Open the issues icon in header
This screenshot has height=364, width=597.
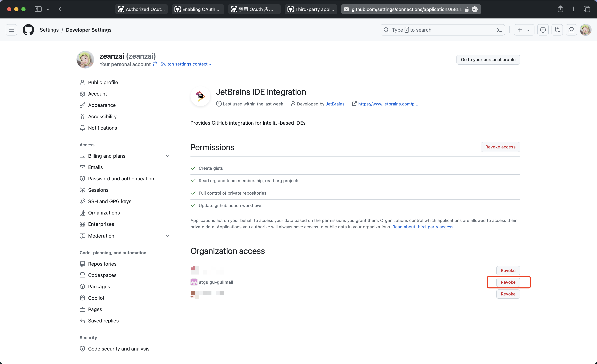[543, 30]
